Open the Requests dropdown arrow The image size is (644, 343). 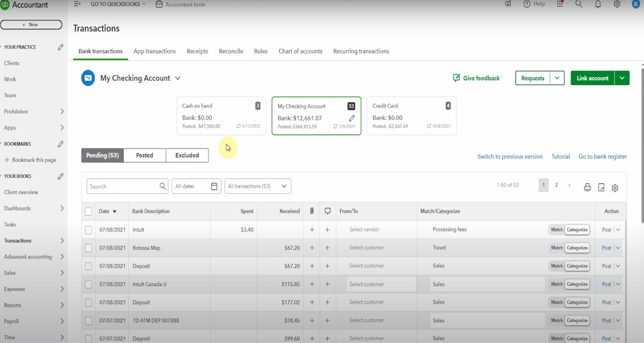coord(557,78)
